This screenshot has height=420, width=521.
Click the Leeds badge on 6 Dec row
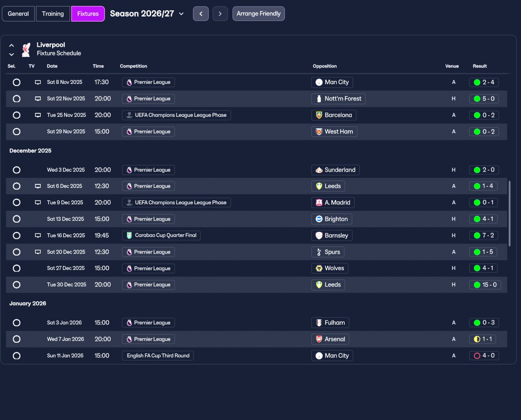point(319,186)
